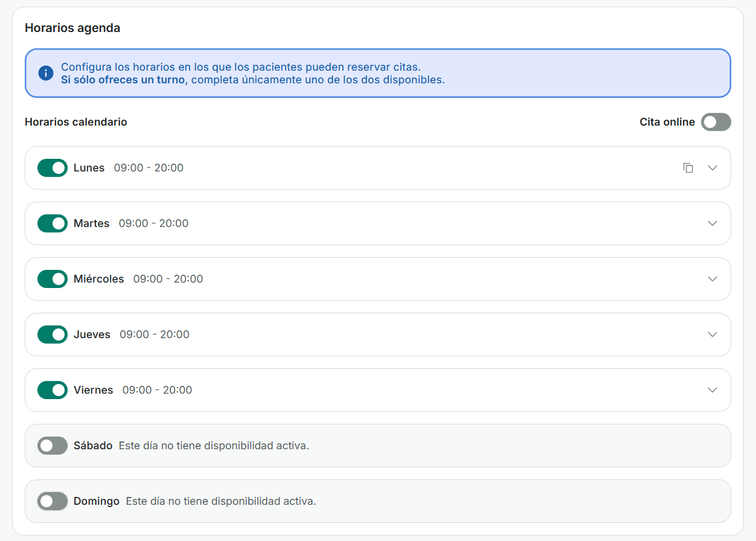Expand the Lunes schedule chevron

pos(713,168)
